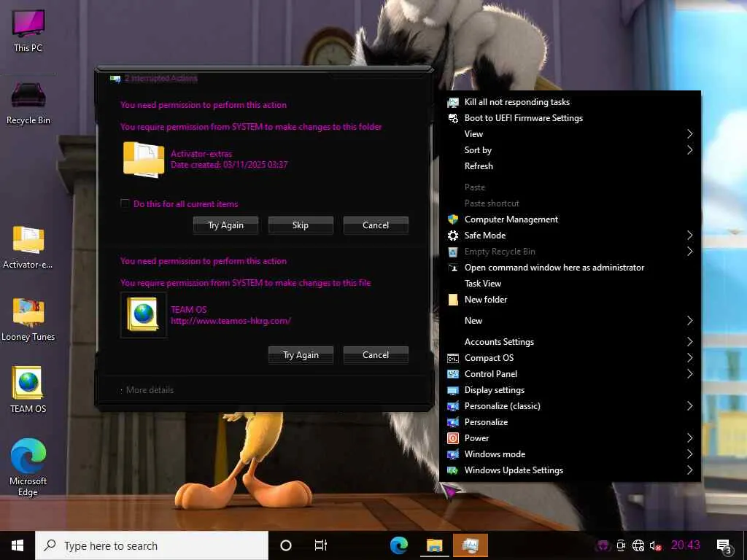Click the Show desktop strip after notifications
This screenshot has width=747, height=560.
click(x=745, y=545)
